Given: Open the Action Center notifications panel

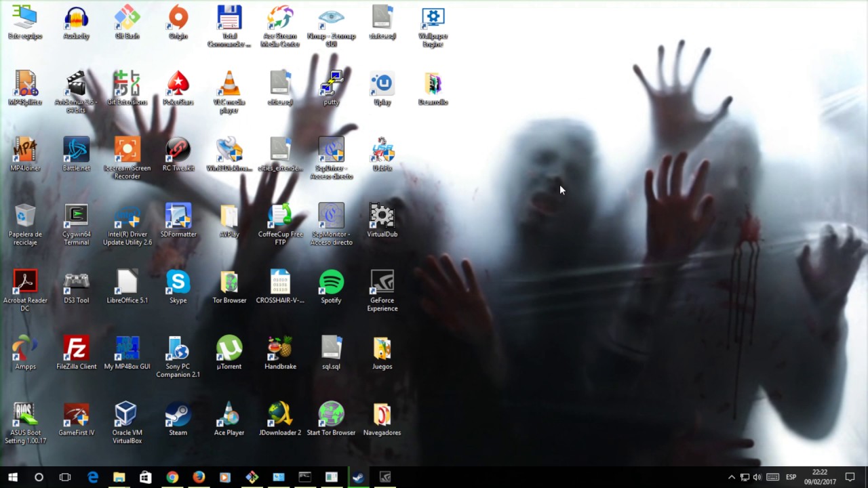Looking at the screenshot, I should [850, 478].
